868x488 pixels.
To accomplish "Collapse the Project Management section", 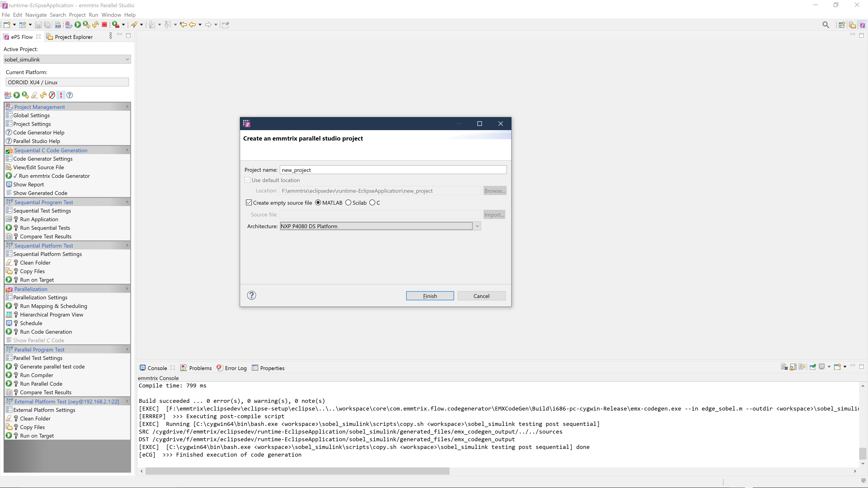I will [x=127, y=107].
